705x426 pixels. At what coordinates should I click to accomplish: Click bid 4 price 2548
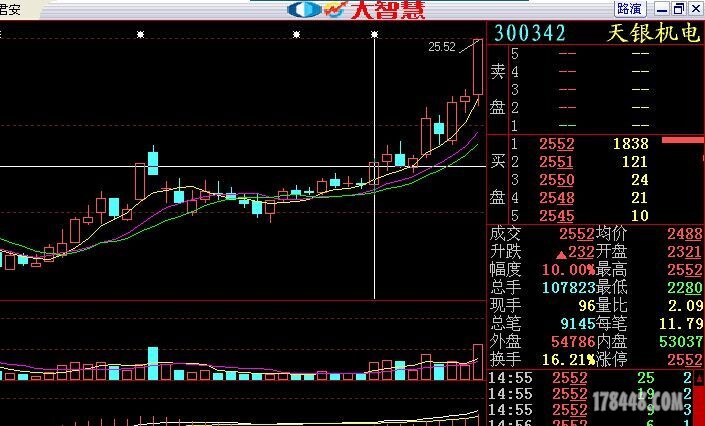tap(557, 198)
